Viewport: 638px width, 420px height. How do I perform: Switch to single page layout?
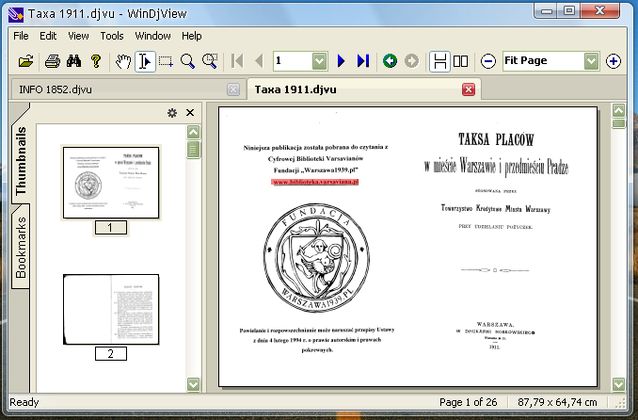(440, 62)
